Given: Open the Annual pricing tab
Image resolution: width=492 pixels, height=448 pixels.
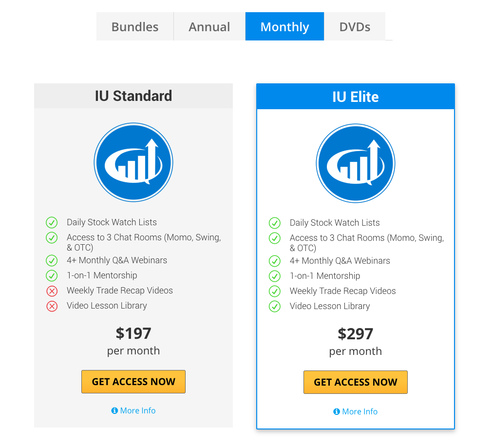Looking at the screenshot, I should pyautogui.click(x=209, y=27).
